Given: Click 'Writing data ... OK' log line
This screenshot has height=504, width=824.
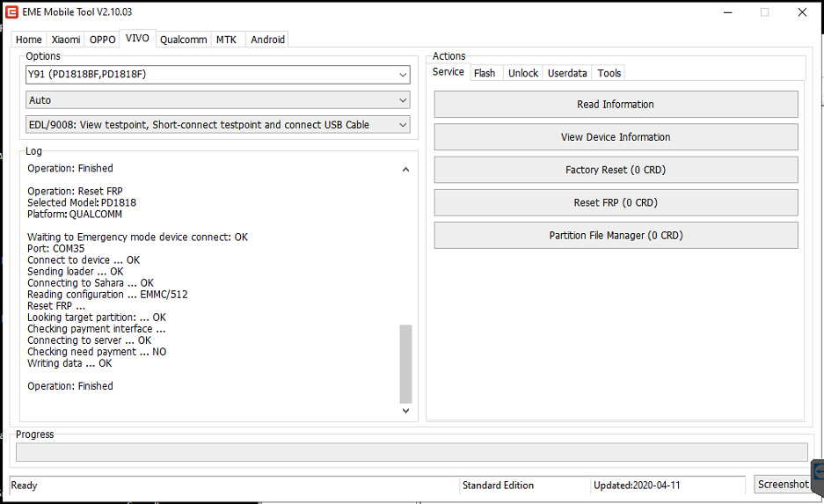Looking at the screenshot, I should pos(69,363).
